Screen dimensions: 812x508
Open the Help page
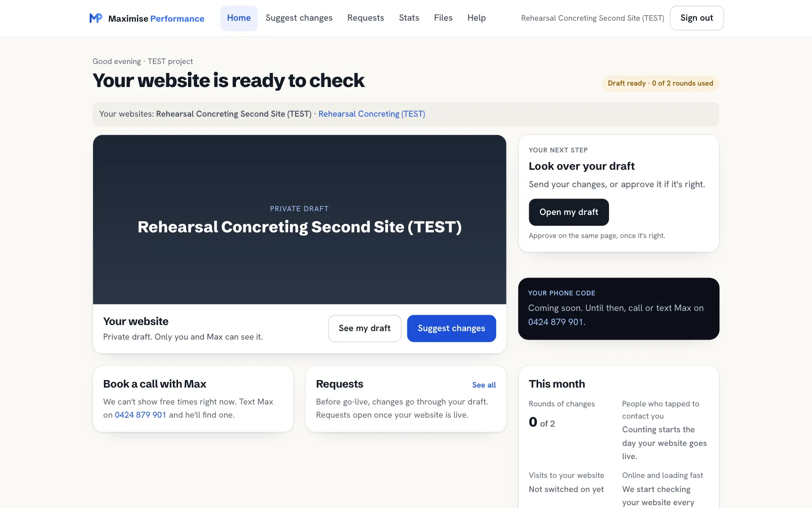476,18
